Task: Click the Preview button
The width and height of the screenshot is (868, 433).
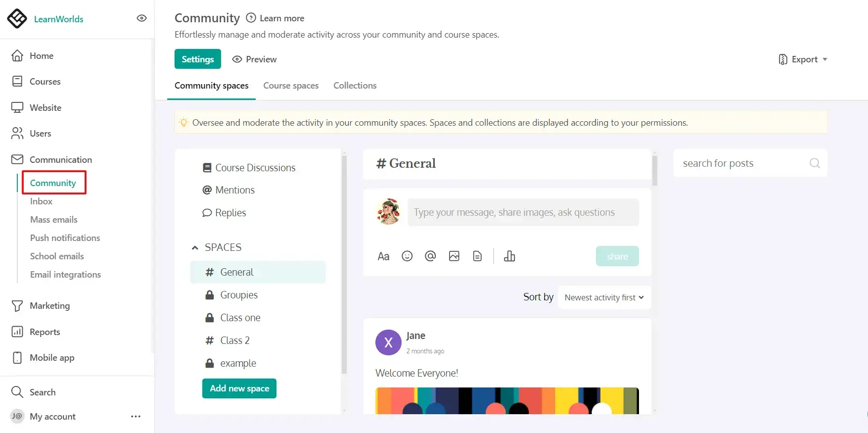Action: [255, 59]
